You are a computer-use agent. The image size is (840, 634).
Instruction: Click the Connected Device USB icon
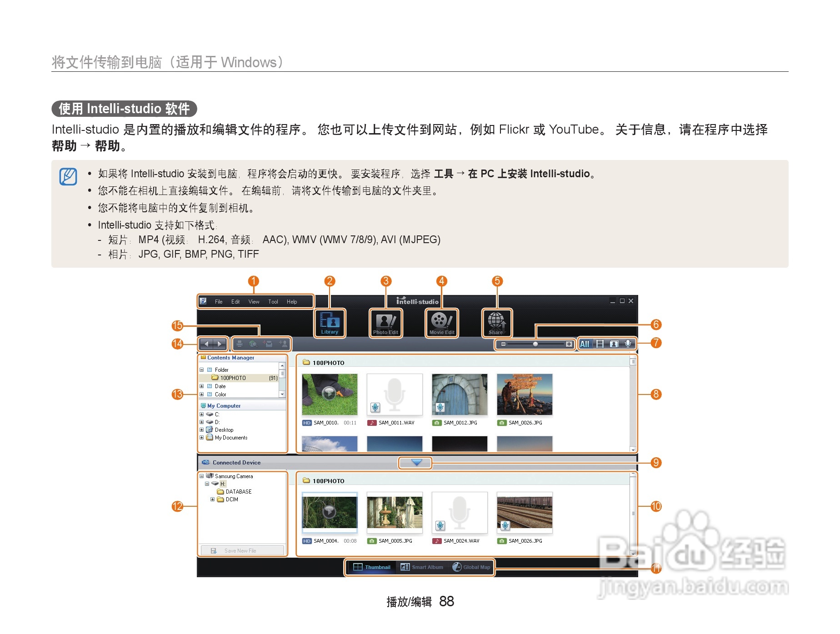click(205, 462)
